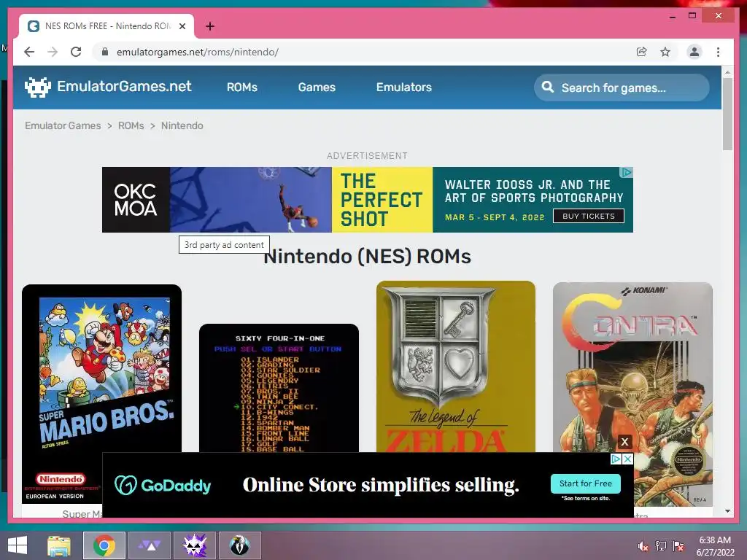
Task: Click the Nintendo (NES) ROMs heading
Action: pyautogui.click(x=368, y=257)
